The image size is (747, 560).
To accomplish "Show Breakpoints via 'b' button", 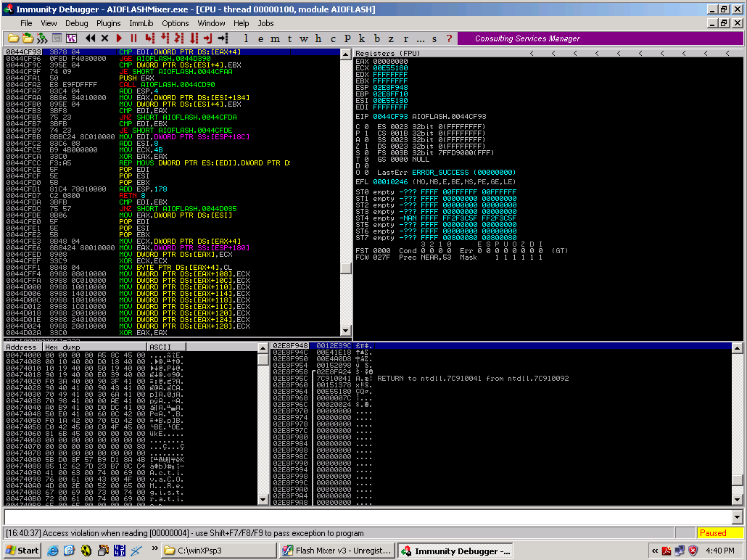I will [x=377, y=38].
